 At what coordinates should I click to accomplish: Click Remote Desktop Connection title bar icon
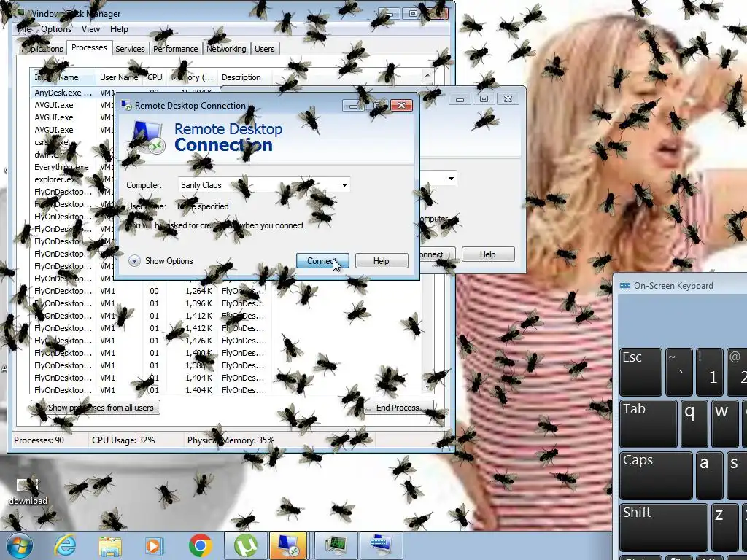[x=126, y=105]
